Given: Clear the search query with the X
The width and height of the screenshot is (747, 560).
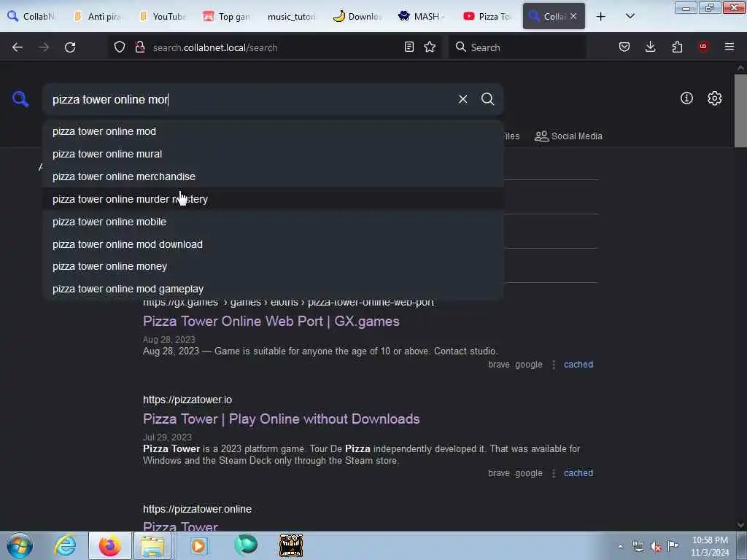Looking at the screenshot, I should (x=462, y=99).
